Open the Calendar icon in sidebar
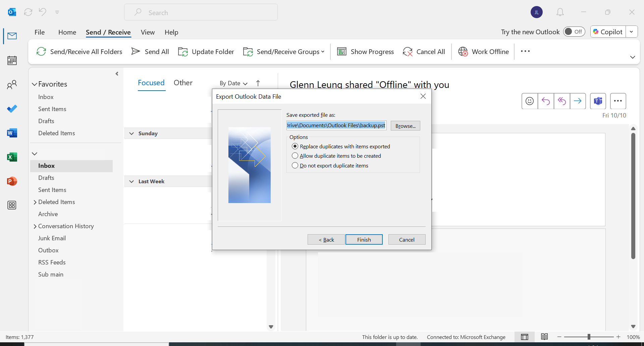 tap(12, 60)
